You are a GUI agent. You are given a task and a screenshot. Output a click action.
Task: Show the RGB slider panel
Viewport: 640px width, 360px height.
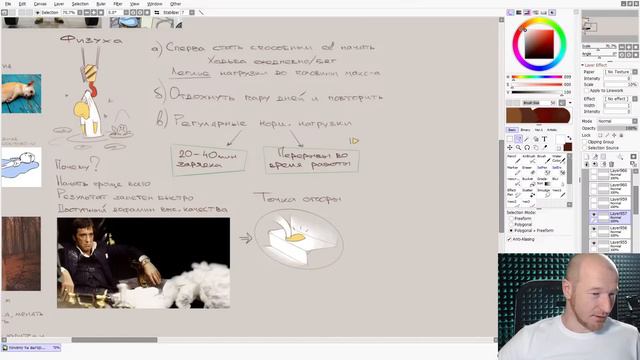[519, 13]
